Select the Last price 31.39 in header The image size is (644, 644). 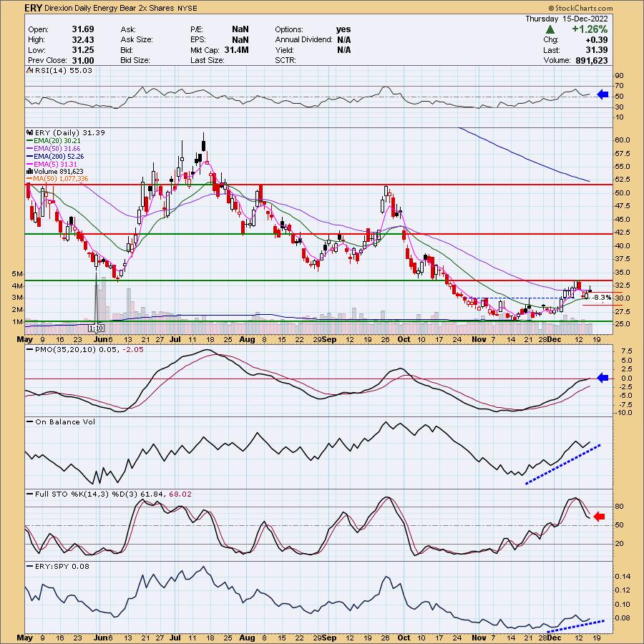point(597,49)
